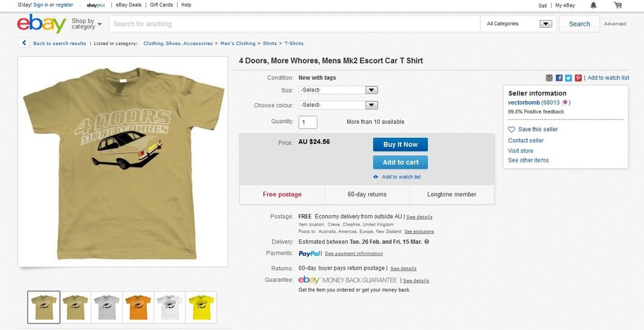Image resolution: width=644 pixels, height=330 pixels.
Task: Share this listing on Twitter
Action: tap(569, 78)
